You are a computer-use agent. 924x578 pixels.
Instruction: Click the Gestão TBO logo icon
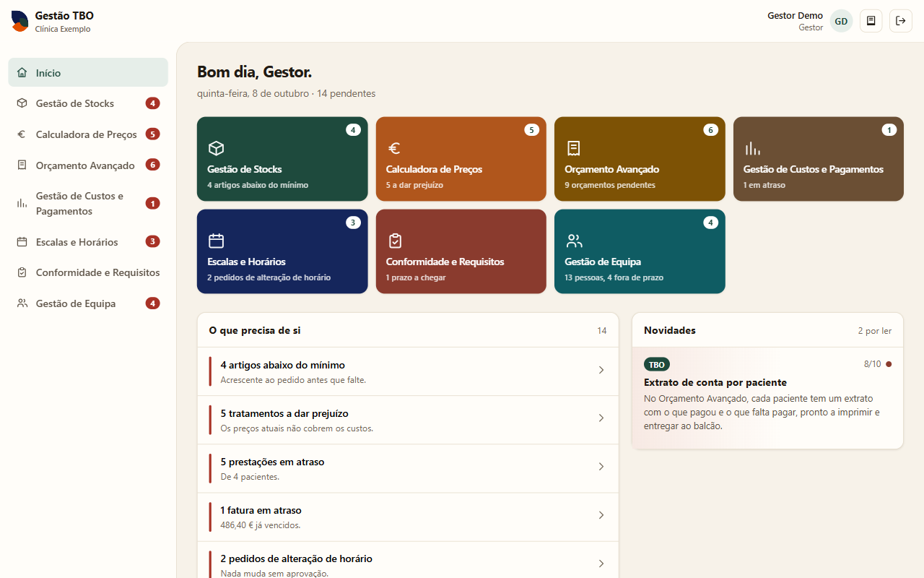click(19, 21)
